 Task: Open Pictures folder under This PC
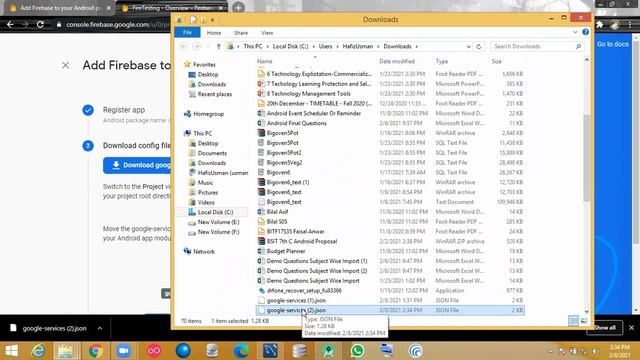tap(204, 192)
